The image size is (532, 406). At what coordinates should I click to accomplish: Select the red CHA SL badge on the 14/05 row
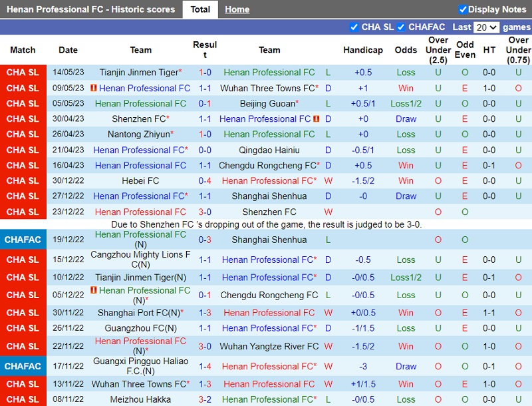23,73
